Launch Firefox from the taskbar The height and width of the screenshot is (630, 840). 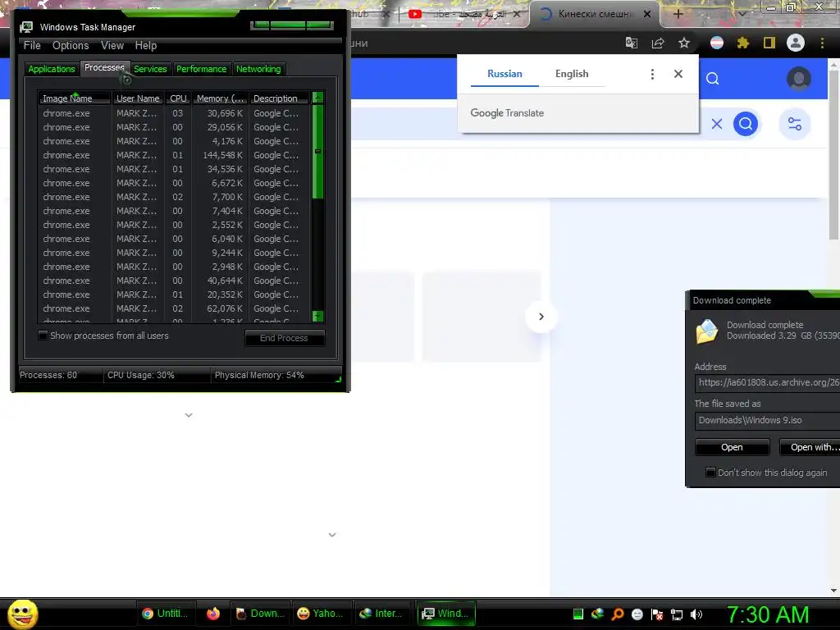(x=213, y=614)
